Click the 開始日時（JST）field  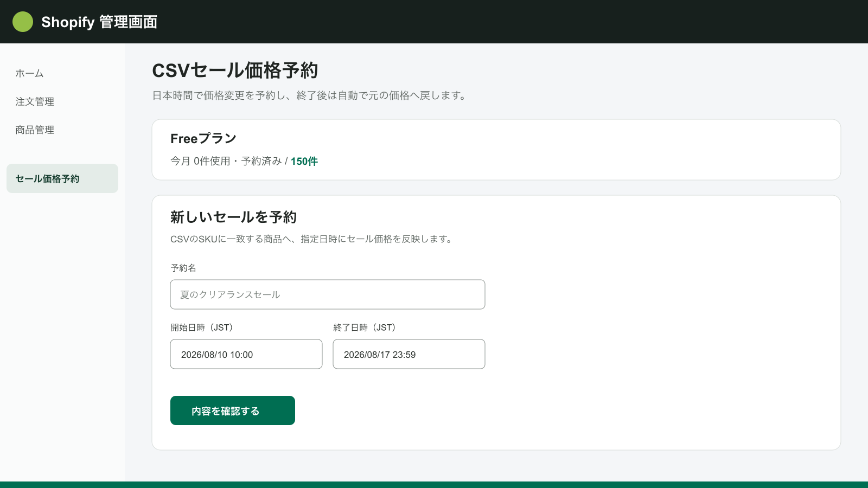point(246,354)
